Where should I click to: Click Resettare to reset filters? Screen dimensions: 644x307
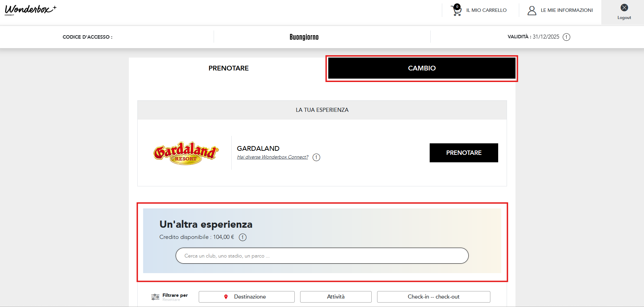(x=171, y=300)
